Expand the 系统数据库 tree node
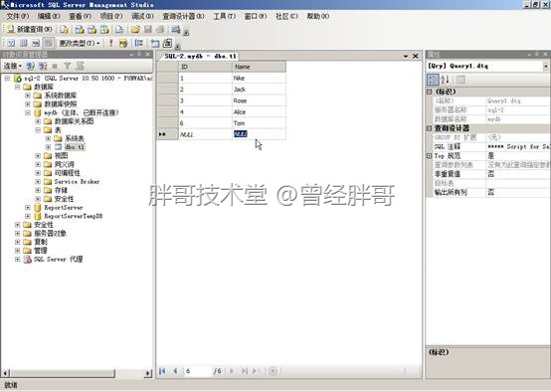The height and width of the screenshot is (392, 551). (28, 96)
